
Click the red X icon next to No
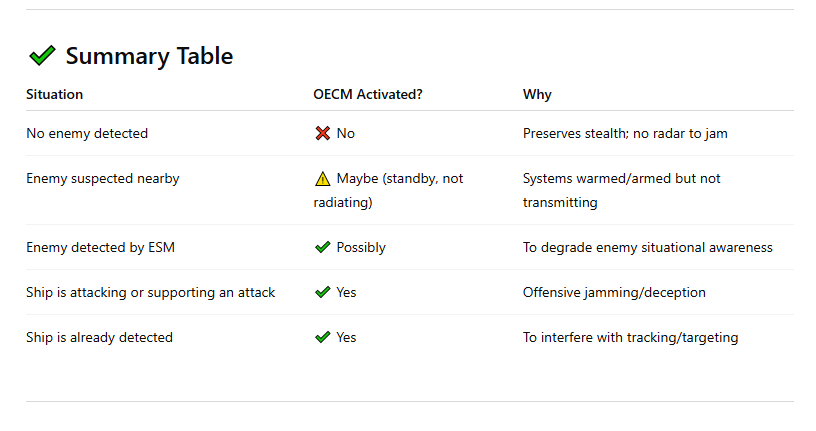(322, 133)
